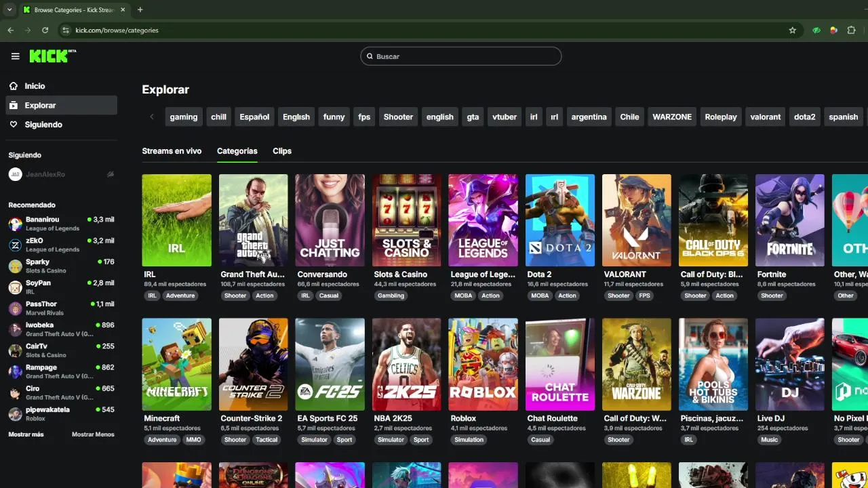Switch to the Clips tab
868x488 pixels.
point(282,151)
